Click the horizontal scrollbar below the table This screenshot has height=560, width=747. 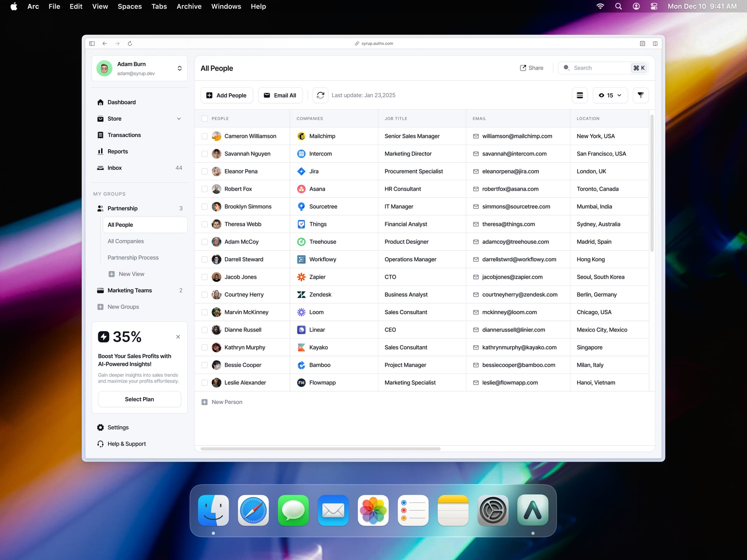(x=320, y=449)
